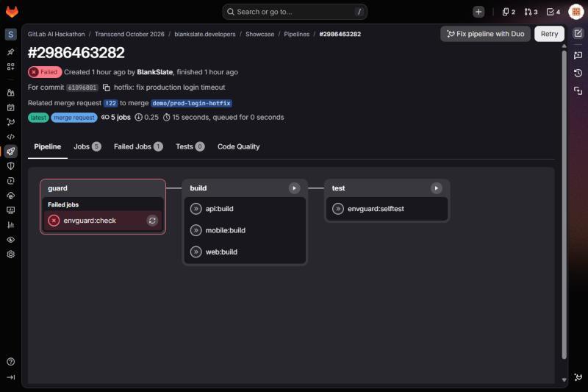Open the Plan calendar sidebar icon
The height and width of the screenshot is (392, 588).
[x=10, y=107]
